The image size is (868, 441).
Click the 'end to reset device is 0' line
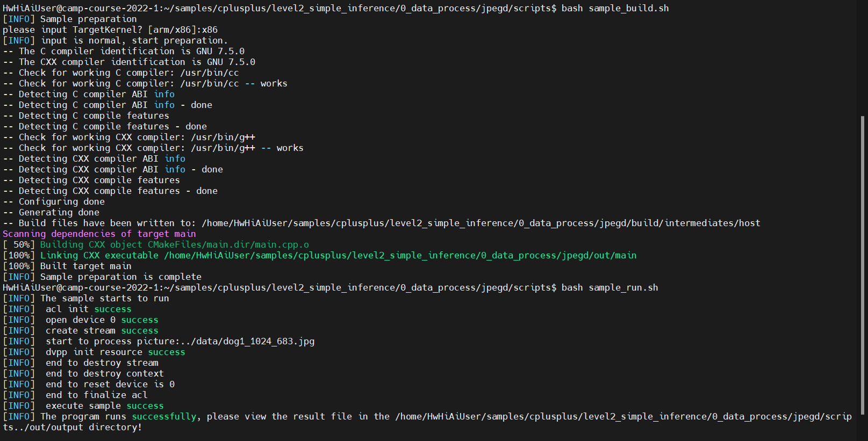tap(110, 385)
